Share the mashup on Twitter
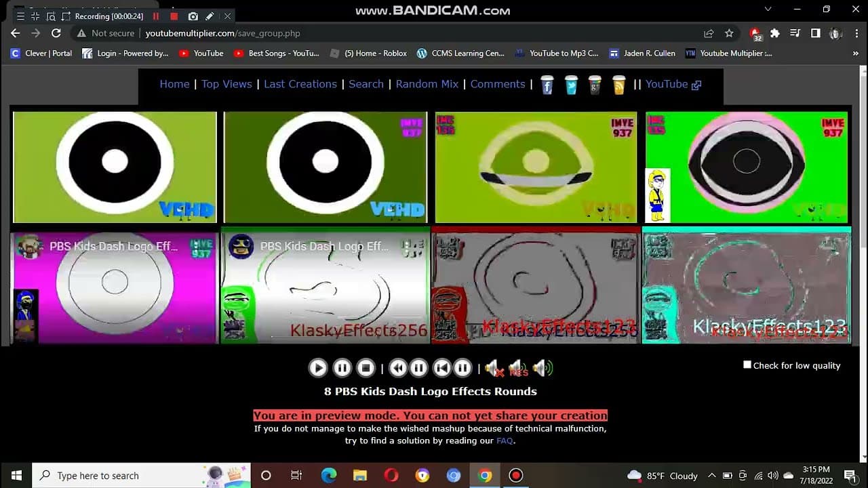This screenshot has height=488, width=868. click(x=571, y=85)
